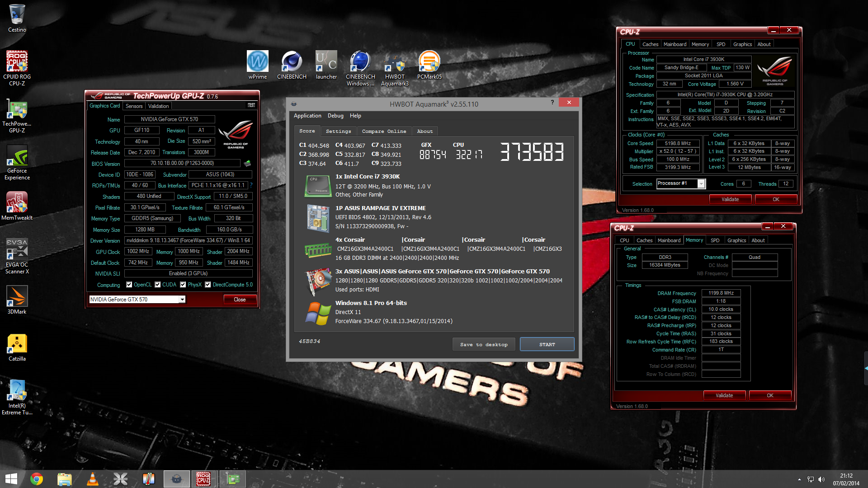
Task: Toggle DirectCompute 5.0 checkbox
Action: point(208,285)
